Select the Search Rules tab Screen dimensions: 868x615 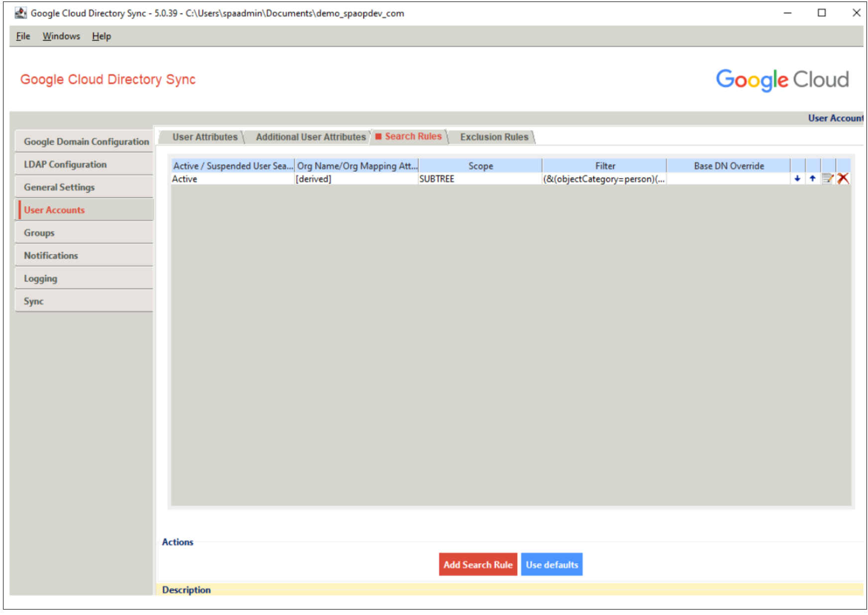tap(413, 137)
